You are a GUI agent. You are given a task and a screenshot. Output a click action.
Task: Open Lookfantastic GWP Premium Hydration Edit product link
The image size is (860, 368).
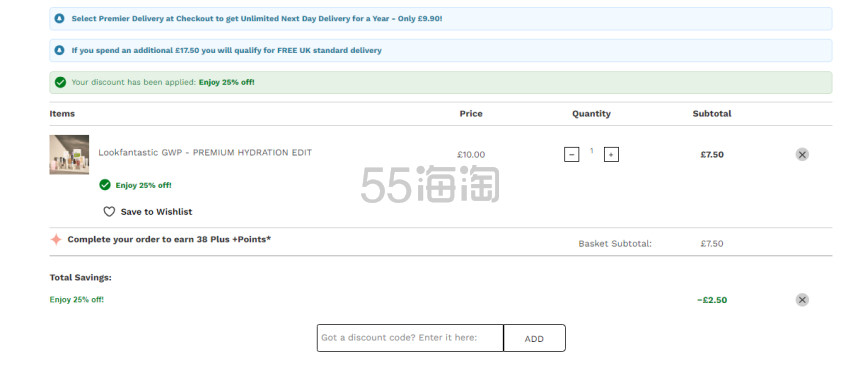pos(205,152)
